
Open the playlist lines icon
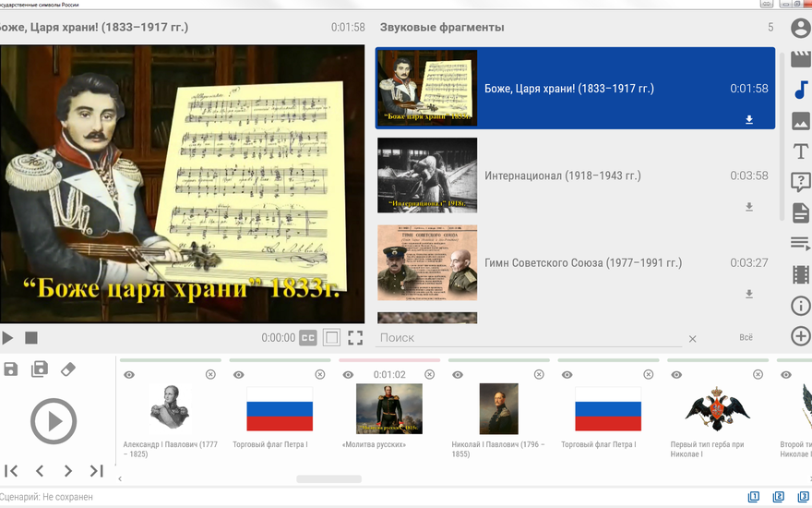801,244
